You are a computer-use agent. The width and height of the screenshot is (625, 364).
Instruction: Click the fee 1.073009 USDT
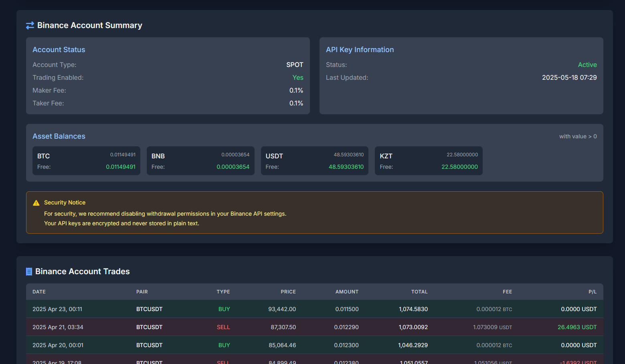pos(493,327)
